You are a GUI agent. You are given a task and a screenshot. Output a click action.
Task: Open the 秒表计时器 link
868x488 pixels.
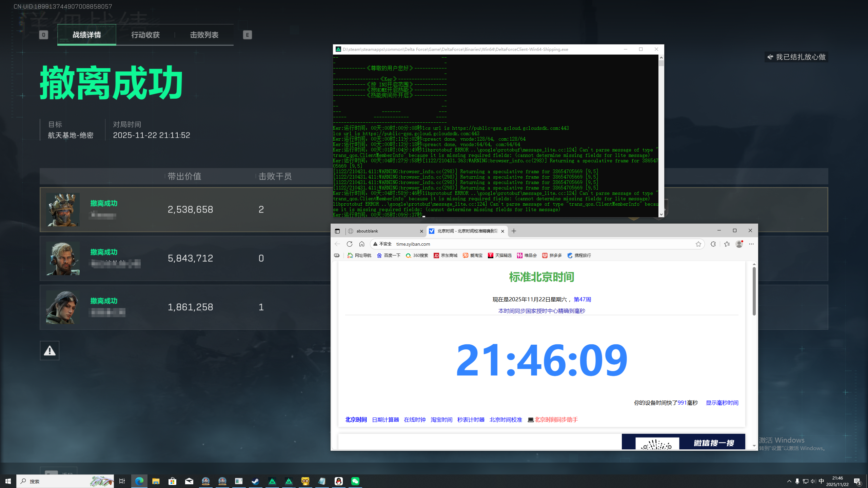[471, 420]
